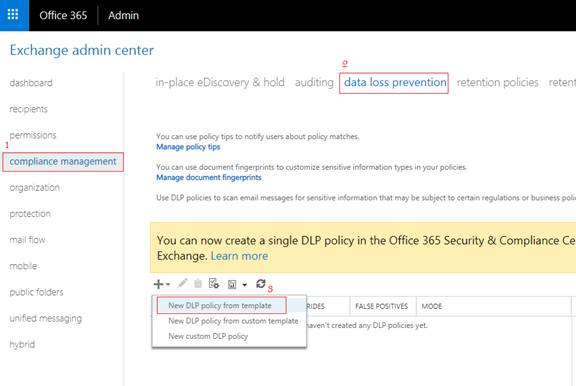Open permissions in the sidebar

pos(33,135)
